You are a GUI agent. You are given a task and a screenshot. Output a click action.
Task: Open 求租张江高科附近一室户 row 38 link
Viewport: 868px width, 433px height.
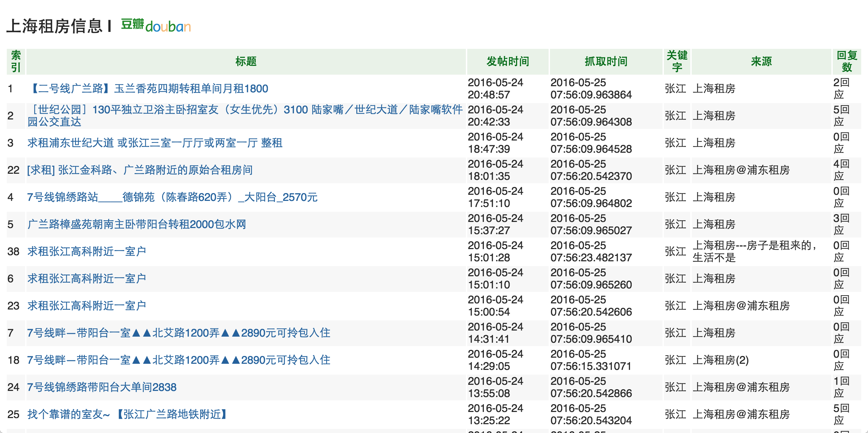86,251
